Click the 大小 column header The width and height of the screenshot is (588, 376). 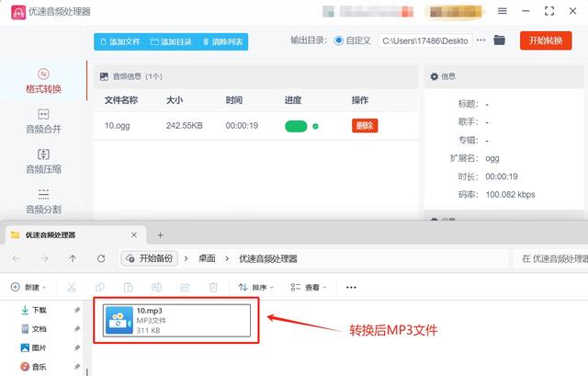point(175,100)
